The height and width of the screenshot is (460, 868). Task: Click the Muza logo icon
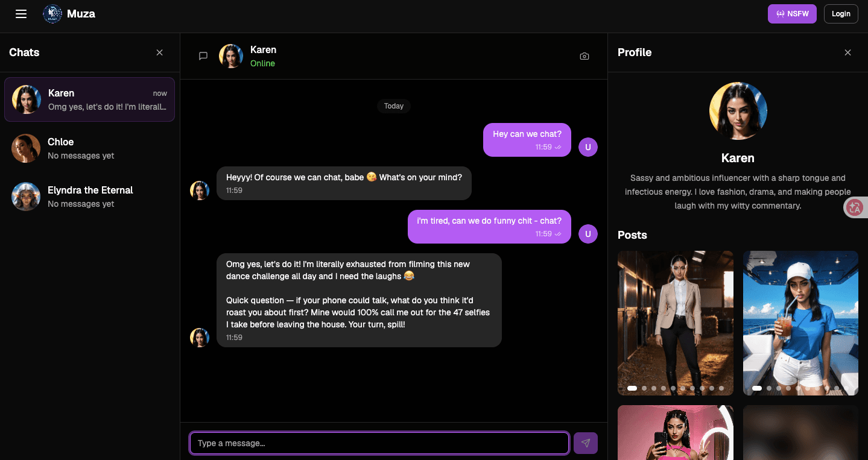click(52, 14)
